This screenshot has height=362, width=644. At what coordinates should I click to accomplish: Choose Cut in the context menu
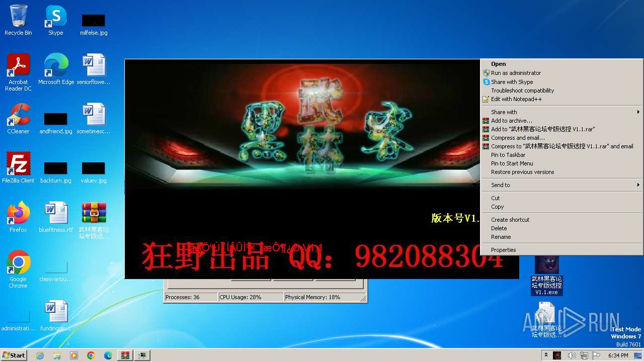pos(561,198)
